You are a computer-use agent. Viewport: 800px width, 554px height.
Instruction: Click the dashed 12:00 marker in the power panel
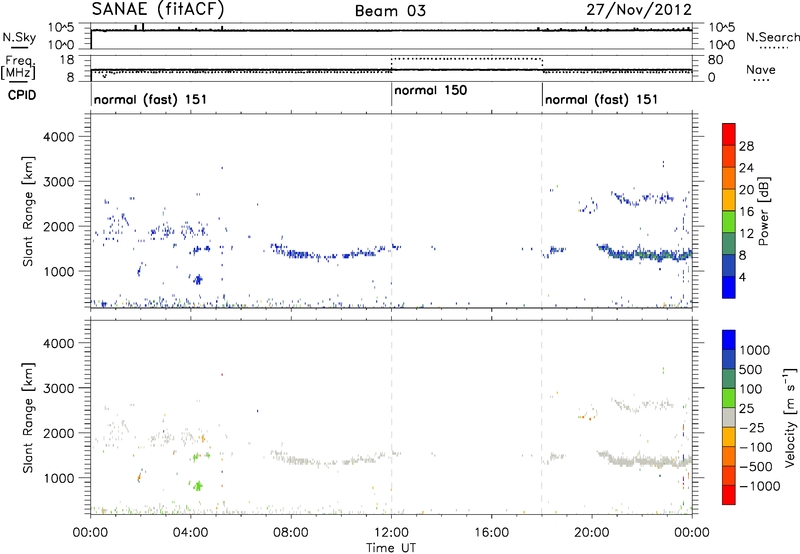pos(391,211)
